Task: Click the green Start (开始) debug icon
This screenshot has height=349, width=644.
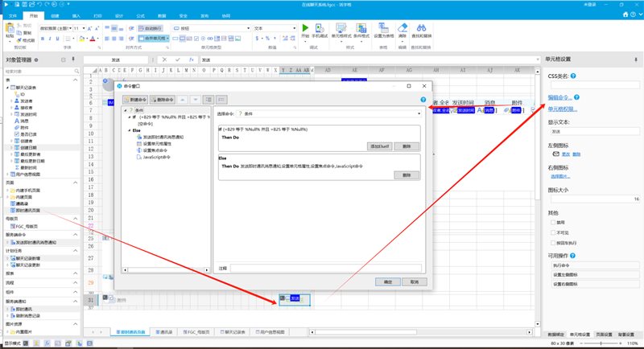Action: tap(305, 28)
